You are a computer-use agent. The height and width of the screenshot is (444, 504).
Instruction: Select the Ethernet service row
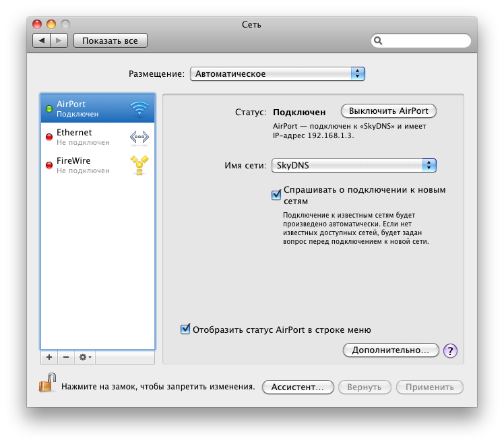tap(98, 137)
